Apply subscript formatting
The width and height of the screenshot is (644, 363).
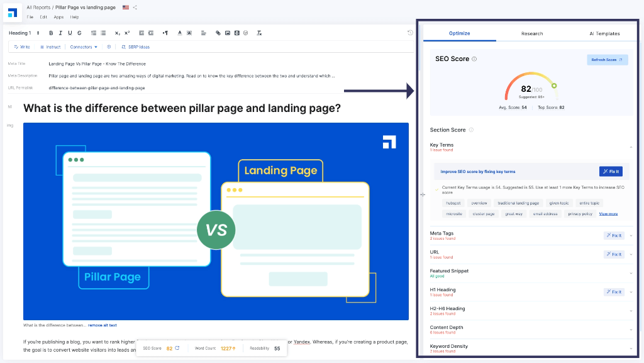[x=118, y=33]
